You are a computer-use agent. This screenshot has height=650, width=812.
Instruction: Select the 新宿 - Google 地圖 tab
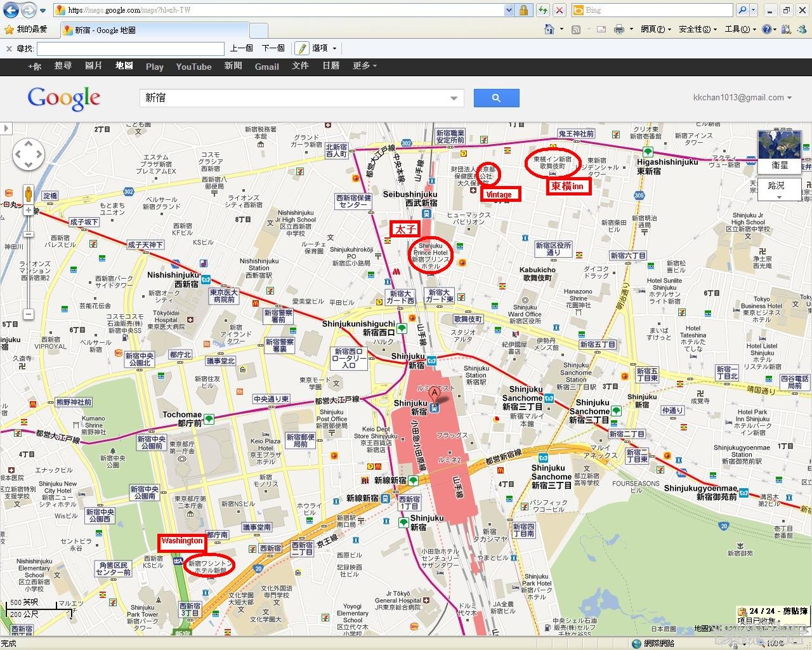tap(154, 30)
